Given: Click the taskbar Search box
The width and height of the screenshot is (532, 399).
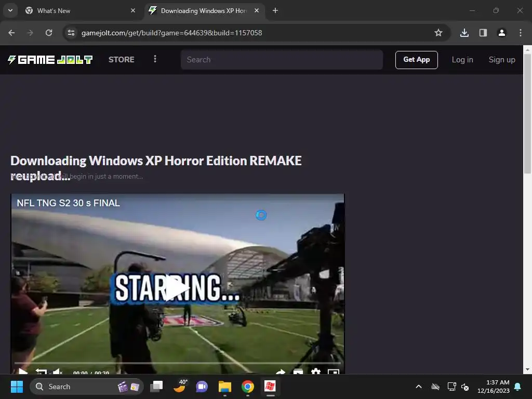Looking at the screenshot, I should coord(87,387).
